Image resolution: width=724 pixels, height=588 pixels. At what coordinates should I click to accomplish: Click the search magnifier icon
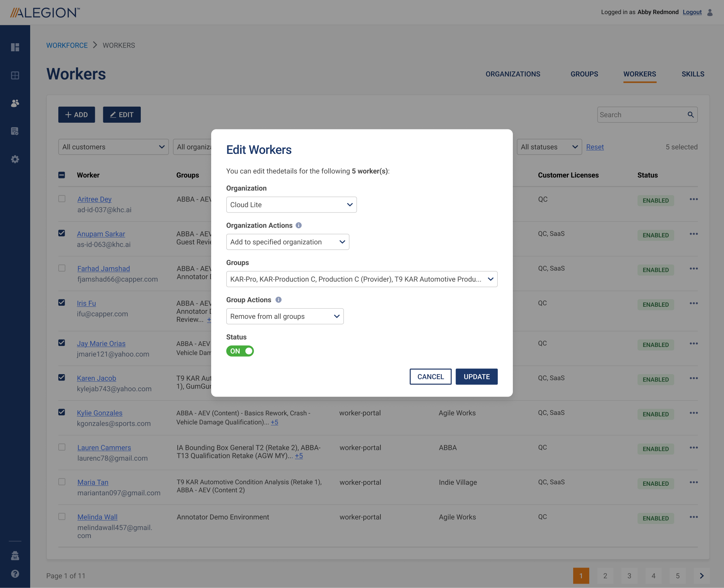[x=690, y=115]
